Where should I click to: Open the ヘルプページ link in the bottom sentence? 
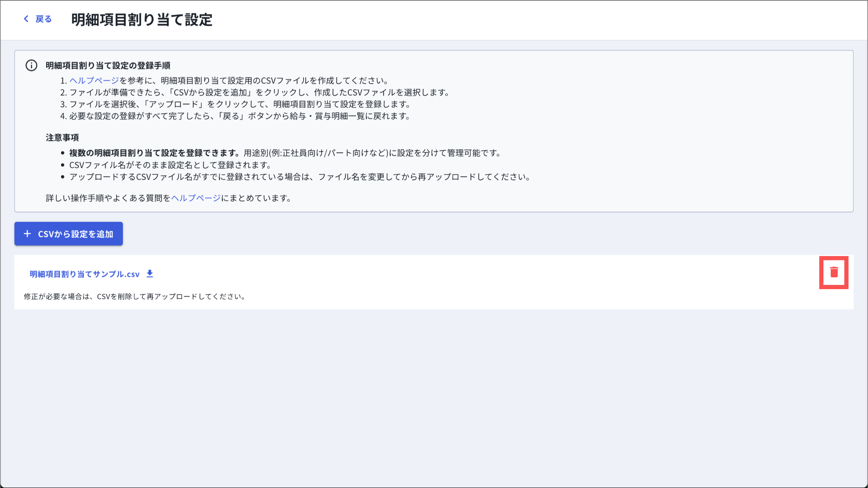tap(195, 198)
